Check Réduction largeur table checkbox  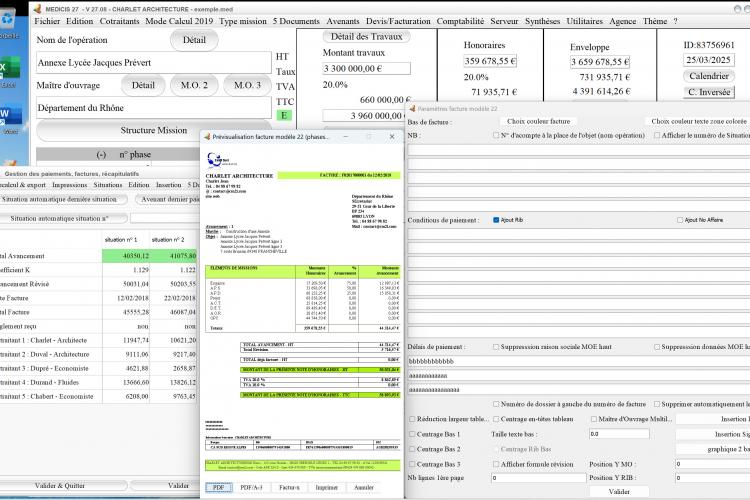click(412, 419)
